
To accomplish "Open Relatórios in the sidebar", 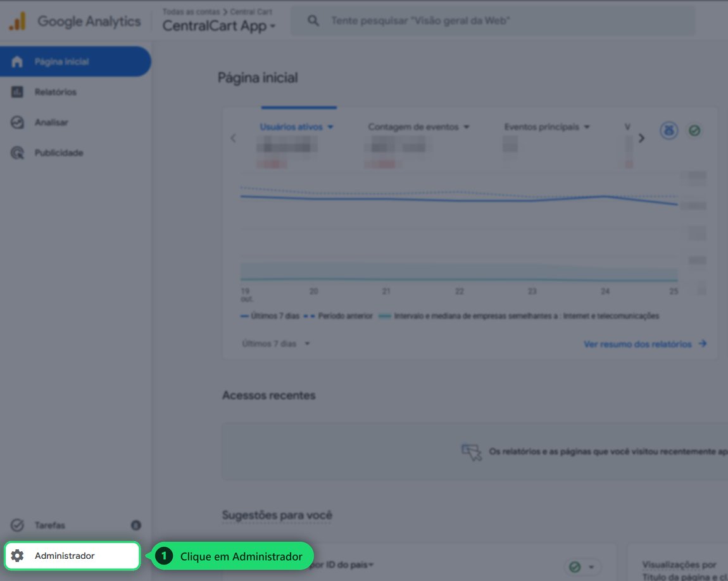I will click(x=75, y=92).
